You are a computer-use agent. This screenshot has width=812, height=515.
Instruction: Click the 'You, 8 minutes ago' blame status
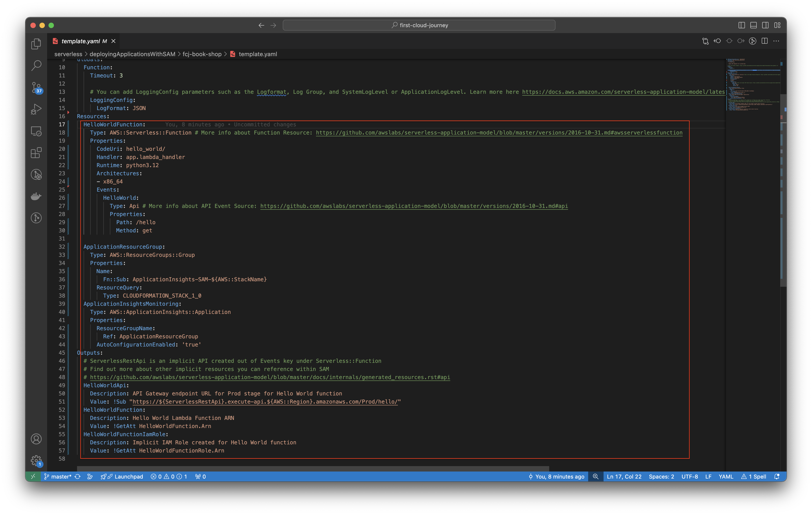coord(556,476)
